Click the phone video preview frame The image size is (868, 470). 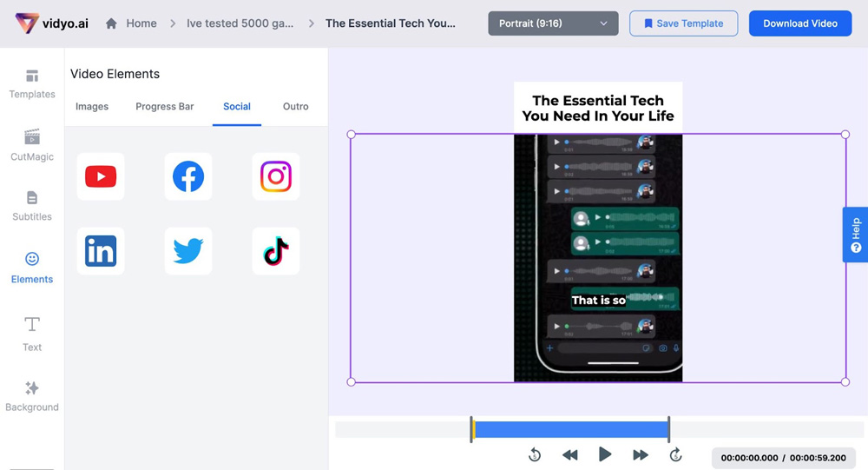(598, 258)
